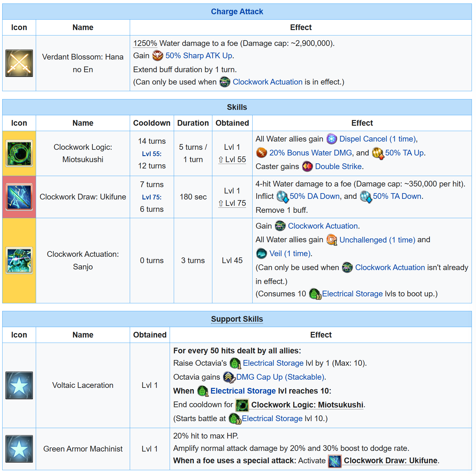Open the Dispel Cancel (1 time) link

[378, 139]
